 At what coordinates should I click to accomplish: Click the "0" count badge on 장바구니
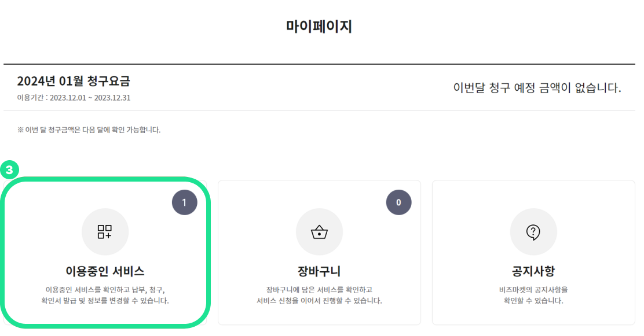pos(398,202)
